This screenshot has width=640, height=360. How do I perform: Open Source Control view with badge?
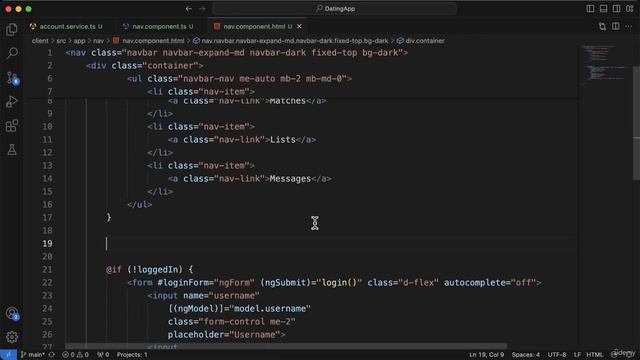point(12,78)
